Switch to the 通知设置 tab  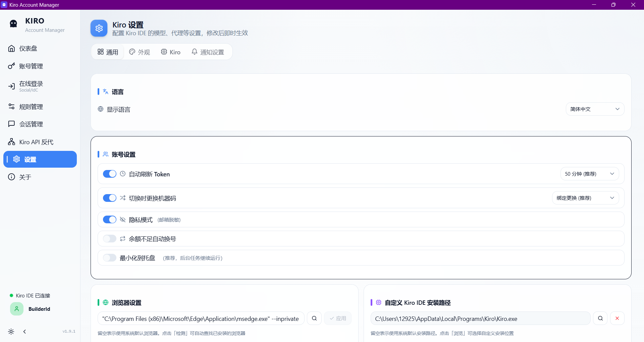208,52
